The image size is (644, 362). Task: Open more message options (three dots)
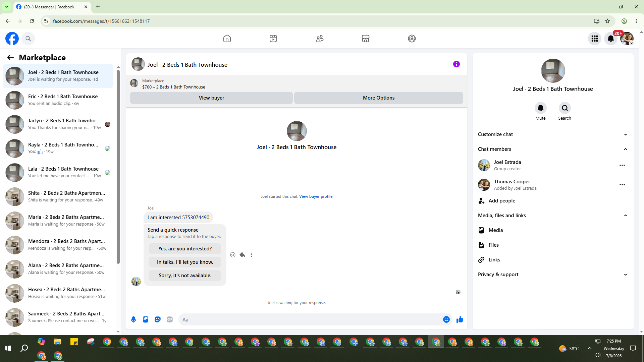252,255
